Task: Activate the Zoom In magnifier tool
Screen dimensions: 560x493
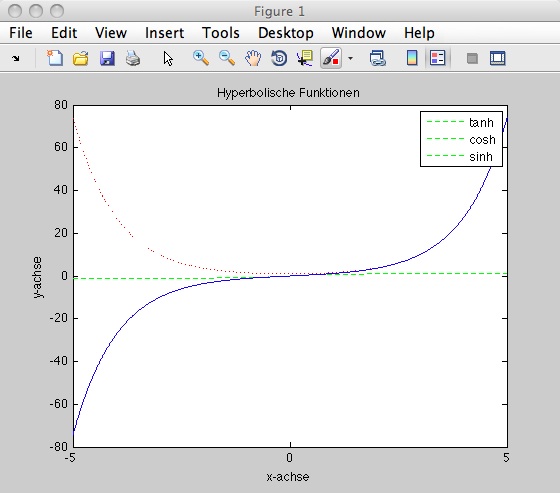Action: click(x=201, y=58)
